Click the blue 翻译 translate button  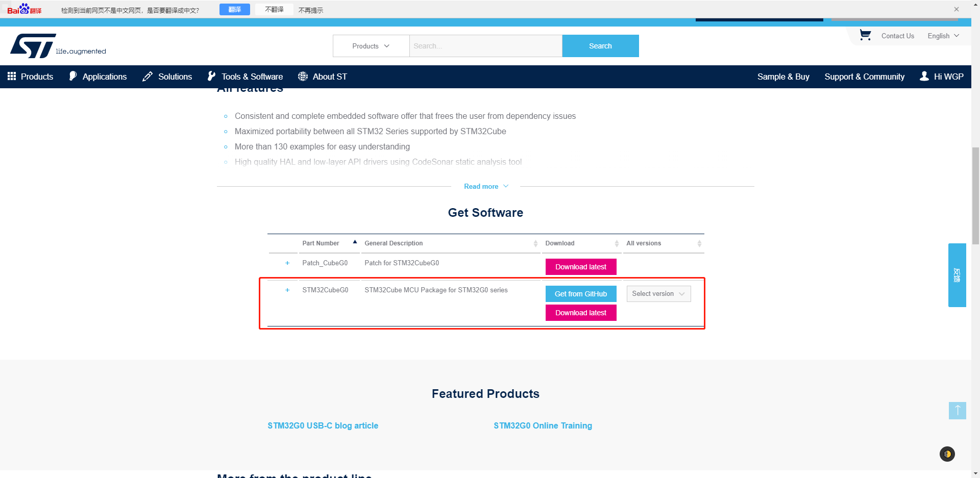click(x=234, y=10)
